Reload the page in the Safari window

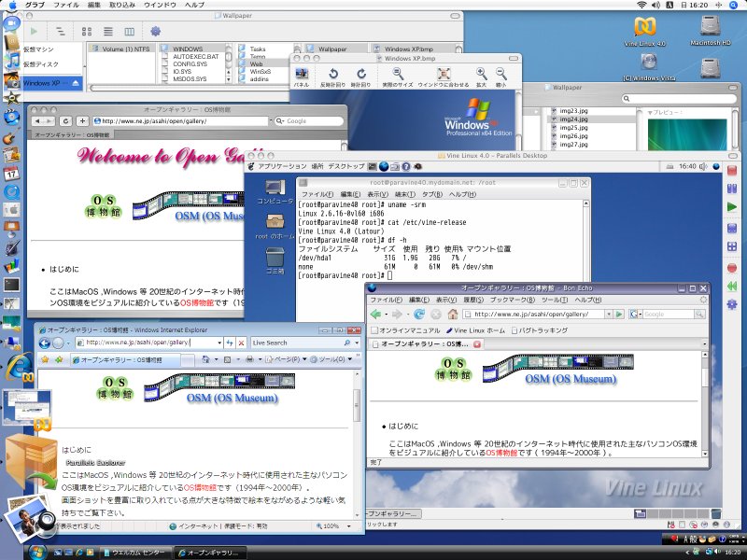point(65,121)
